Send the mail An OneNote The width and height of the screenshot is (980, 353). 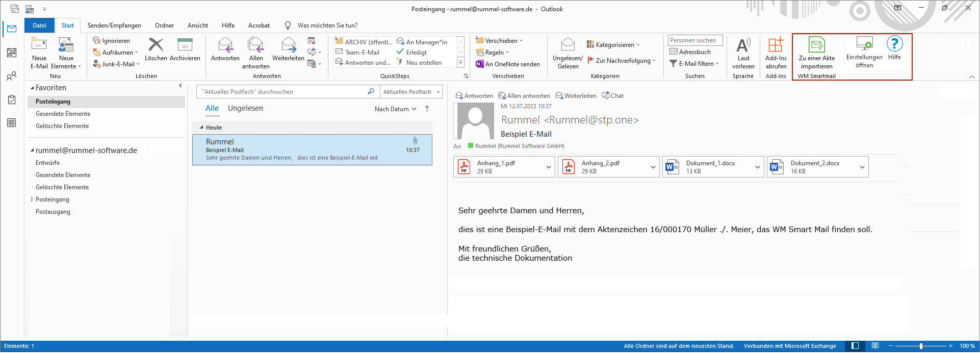click(x=508, y=64)
